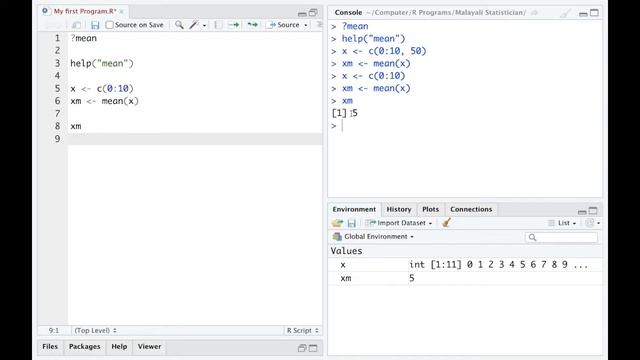
Task: Re-run the previous code region
Action: click(x=253, y=25)
